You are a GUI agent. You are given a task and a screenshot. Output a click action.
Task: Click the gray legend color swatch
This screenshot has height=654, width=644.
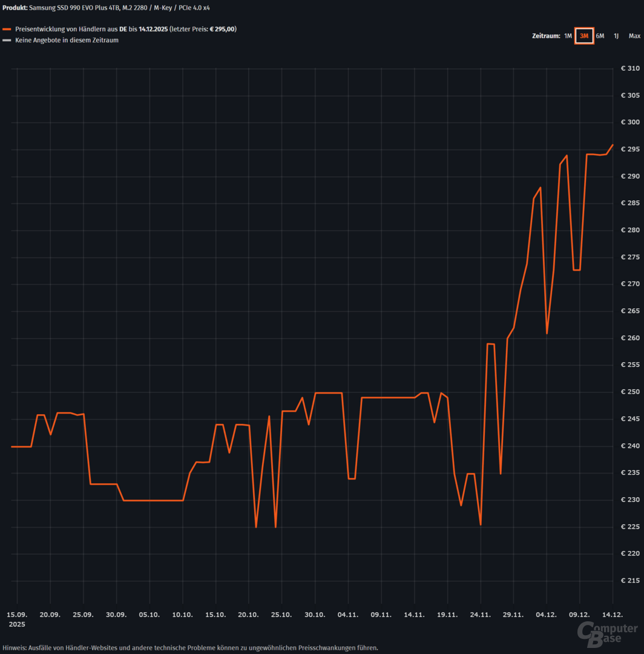7,41
